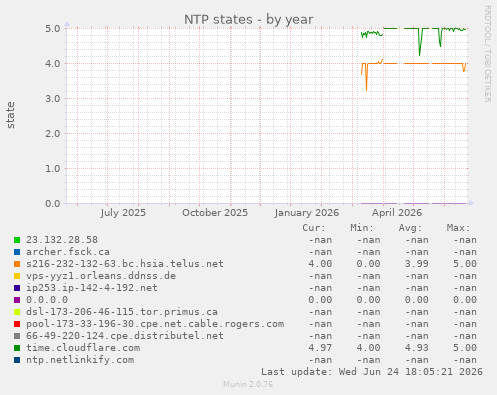Select the label ntp.netlinkify.com
The width and height of the screenshot is (497, 395).
click(x=80, y=360)
